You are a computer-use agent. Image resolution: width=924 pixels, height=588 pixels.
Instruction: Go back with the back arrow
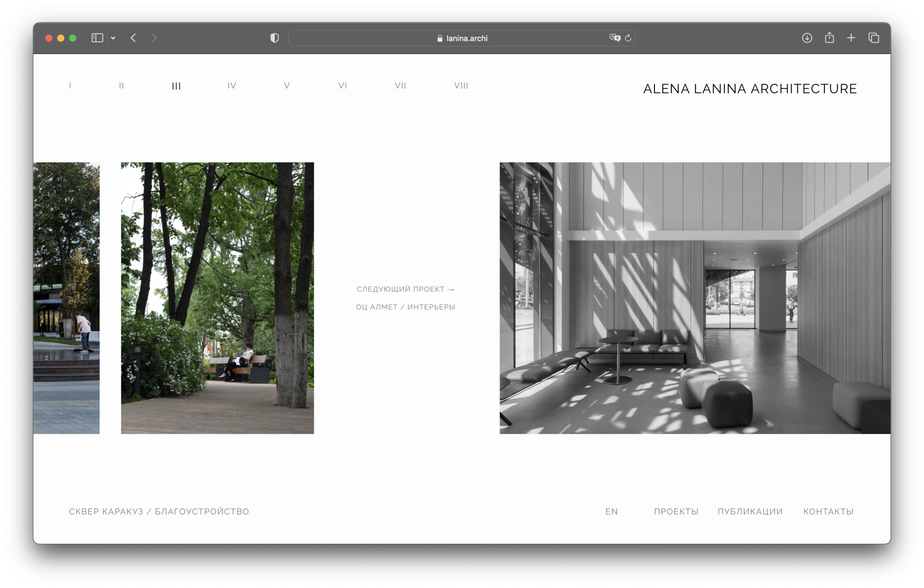pyautogui.click(x=133, y=38)
